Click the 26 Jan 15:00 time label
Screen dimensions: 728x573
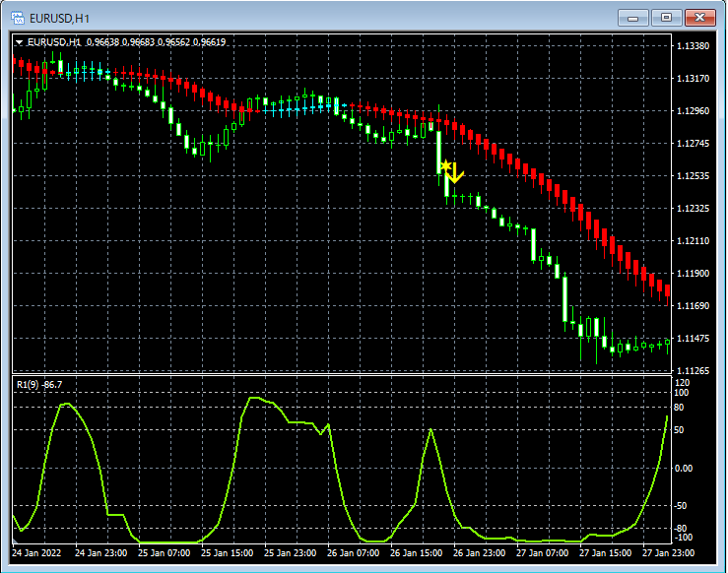tap(417, 553)
